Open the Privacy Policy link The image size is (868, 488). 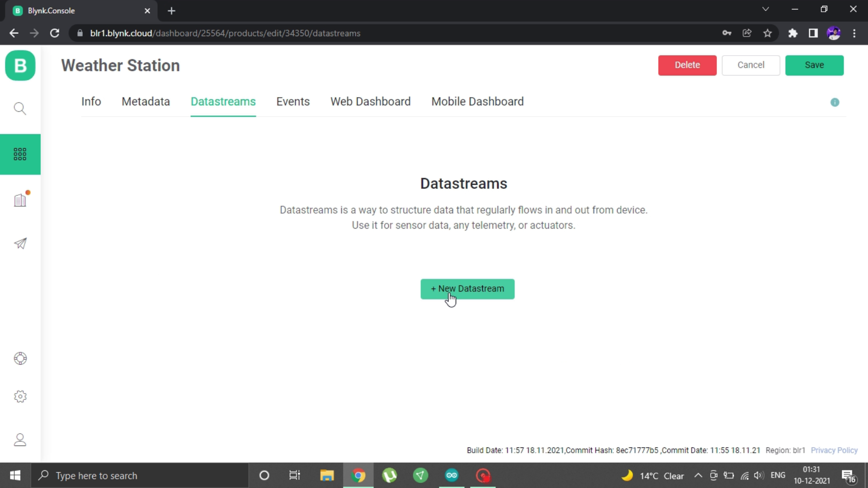834,450
